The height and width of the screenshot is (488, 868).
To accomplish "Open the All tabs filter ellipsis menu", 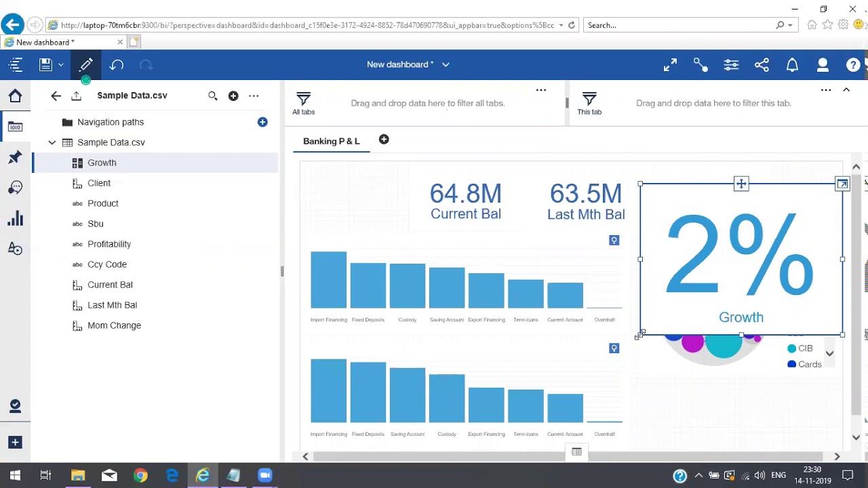I will coord(541,89).
